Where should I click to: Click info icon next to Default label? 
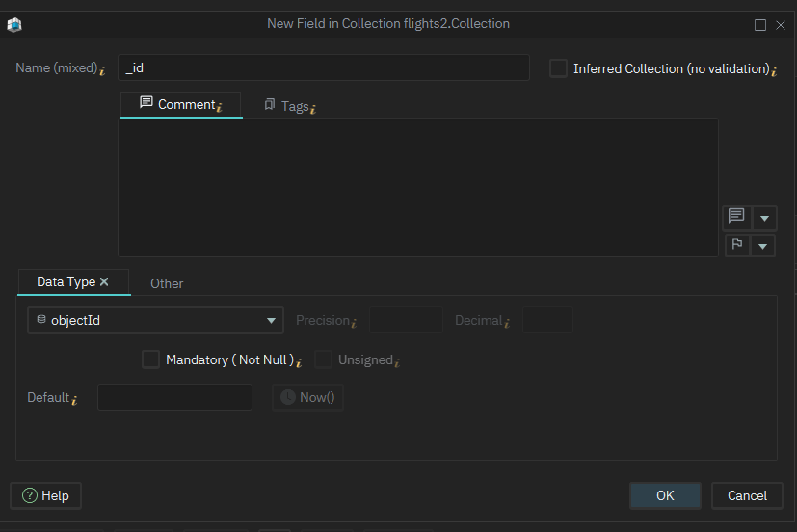74,400
